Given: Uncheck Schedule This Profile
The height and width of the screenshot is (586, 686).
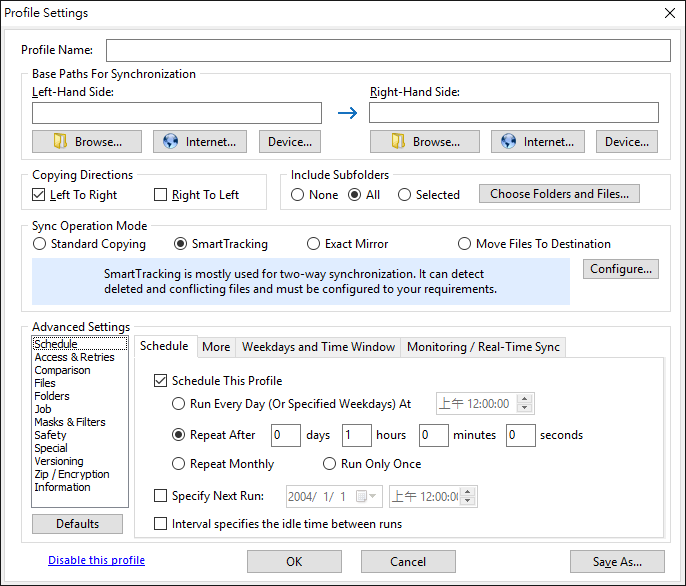Looking at the screenshot, I should pyautogui.click(x=161, y=381).
